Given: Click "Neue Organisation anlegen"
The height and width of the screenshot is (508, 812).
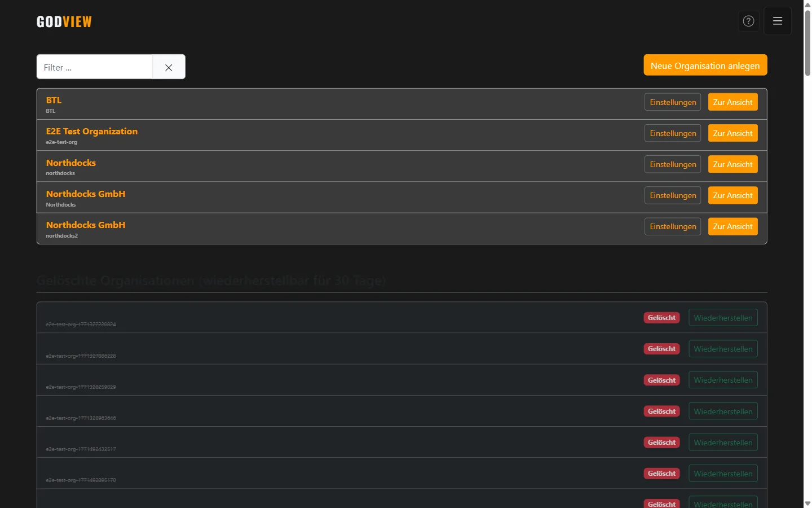Looking at the screenshot, I should 705,65.
